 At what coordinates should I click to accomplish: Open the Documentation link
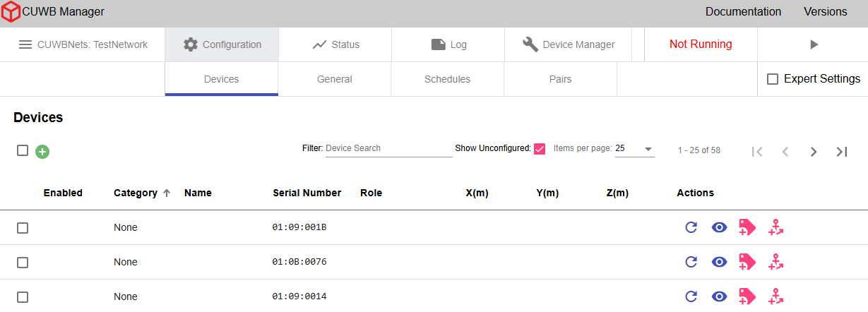click(743, 11)
